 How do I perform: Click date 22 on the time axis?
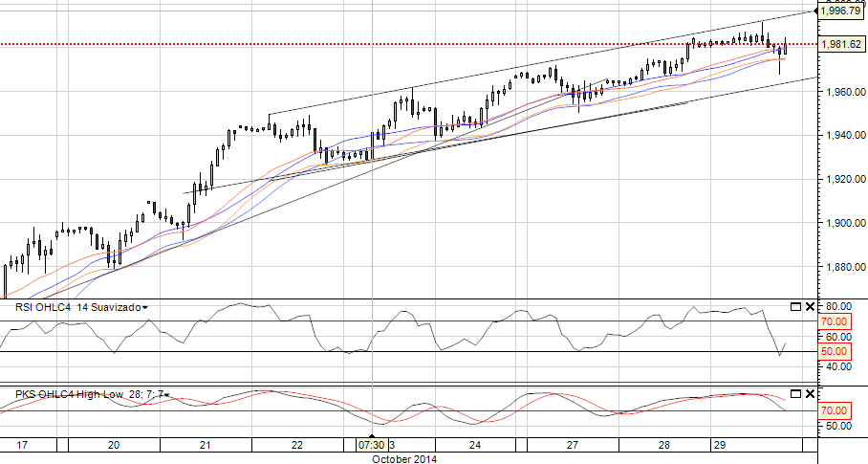click(x=297, y=445)
